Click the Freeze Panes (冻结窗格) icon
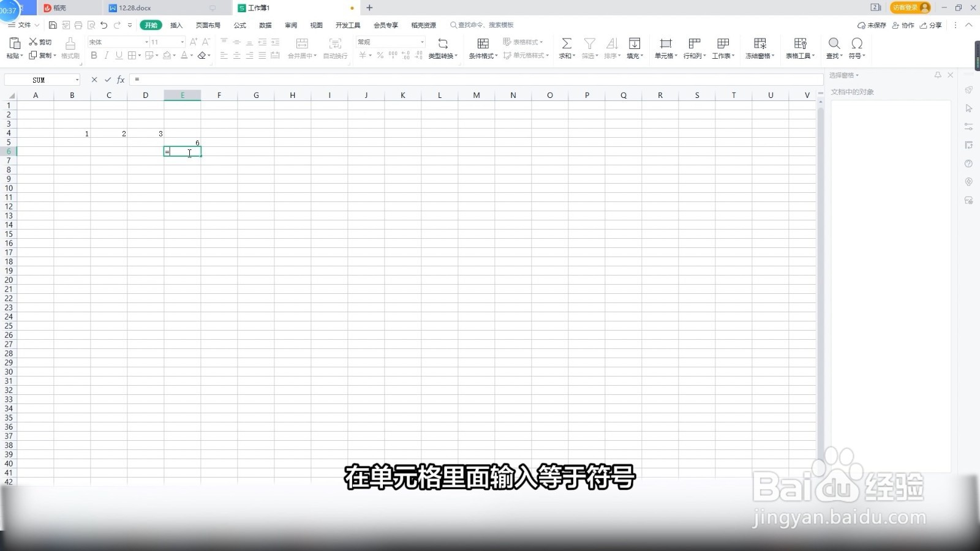 [x=759, y=43]
